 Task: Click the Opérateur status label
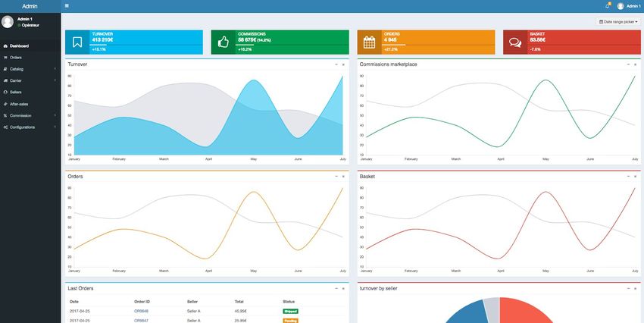(31, 25)
